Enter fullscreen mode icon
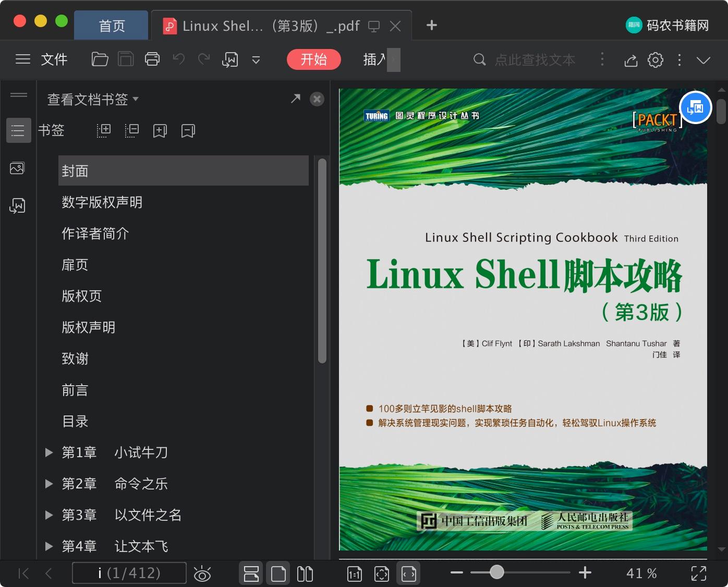Viewport: 728px width, 587px height. point(699,573)
